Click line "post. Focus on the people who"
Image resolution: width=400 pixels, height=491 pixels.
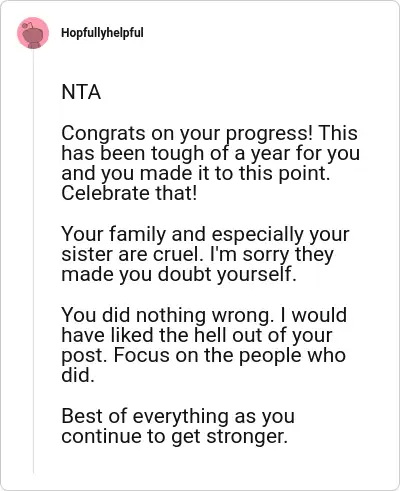[x=203, y=355]
